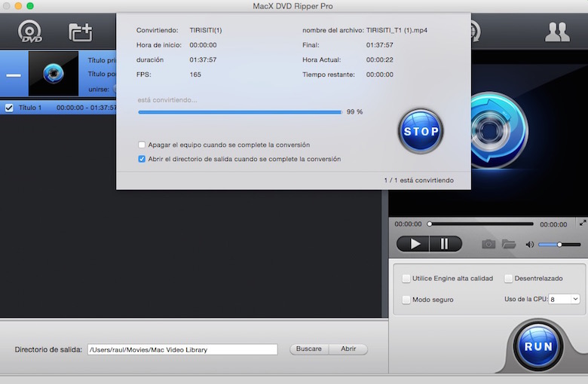588x384 pixels.
Task: Play the preview video
Action: 413,244
